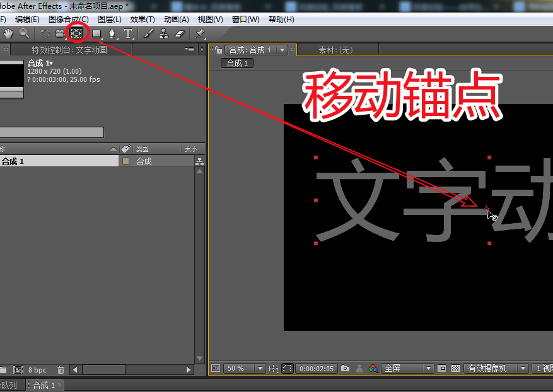
Task: Select the Rotation tool
Action: tap(45, 34)
